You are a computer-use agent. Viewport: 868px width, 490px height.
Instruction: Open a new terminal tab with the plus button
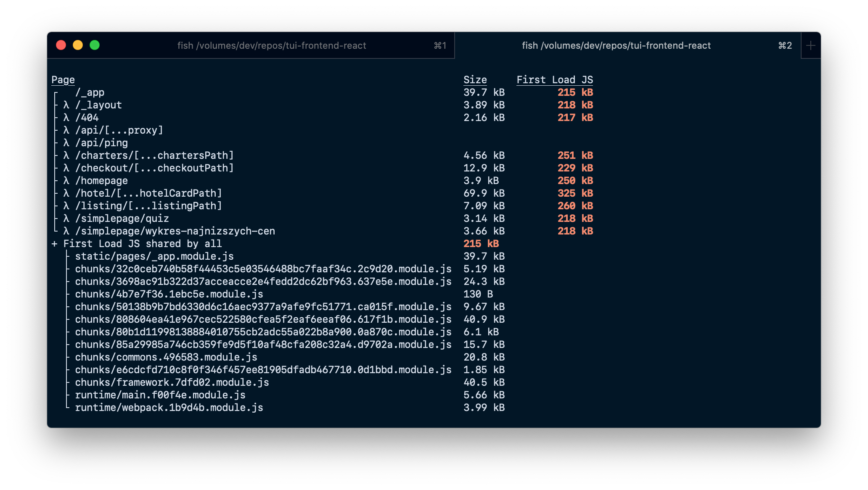(x=810, y=45)
